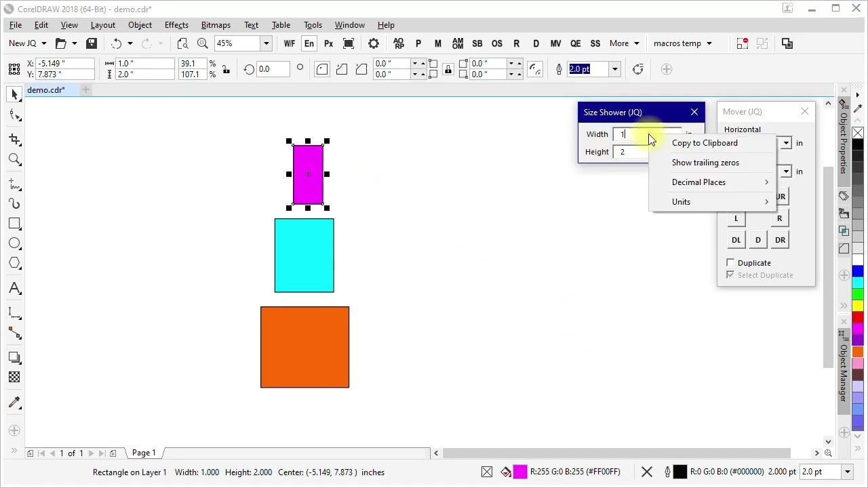Open the outline width dropdown in property bar
868x488 pixels.
[x=614, y=69]
